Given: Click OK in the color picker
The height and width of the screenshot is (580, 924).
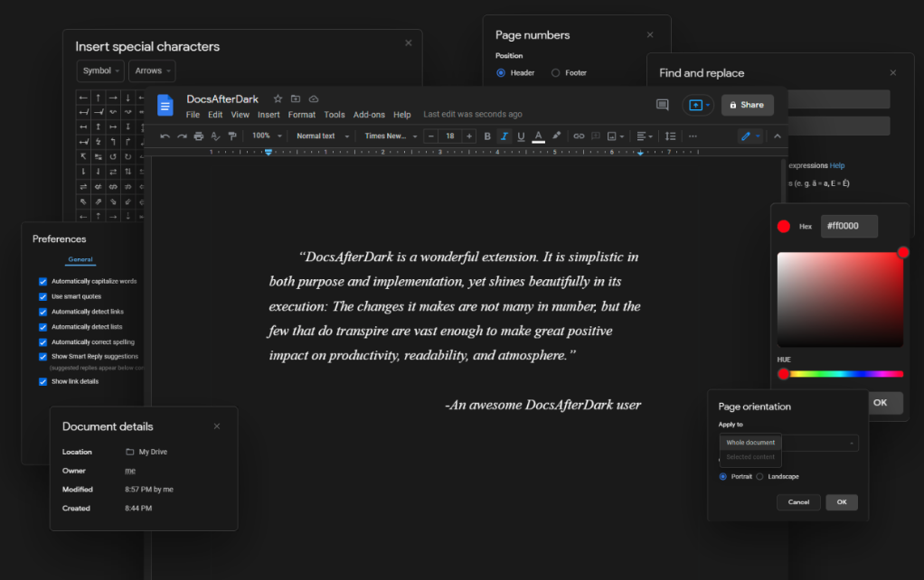Looking at the screenshot, I should click(881, 403).
